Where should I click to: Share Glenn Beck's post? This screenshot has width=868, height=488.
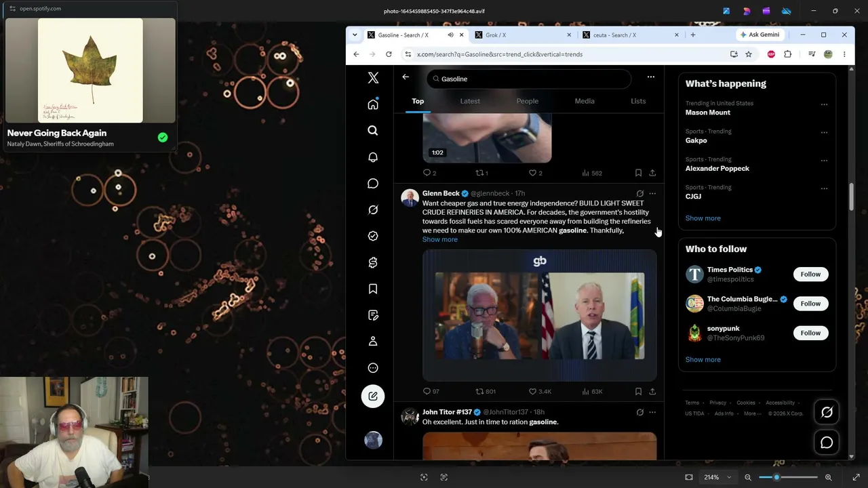pos(652,391)
